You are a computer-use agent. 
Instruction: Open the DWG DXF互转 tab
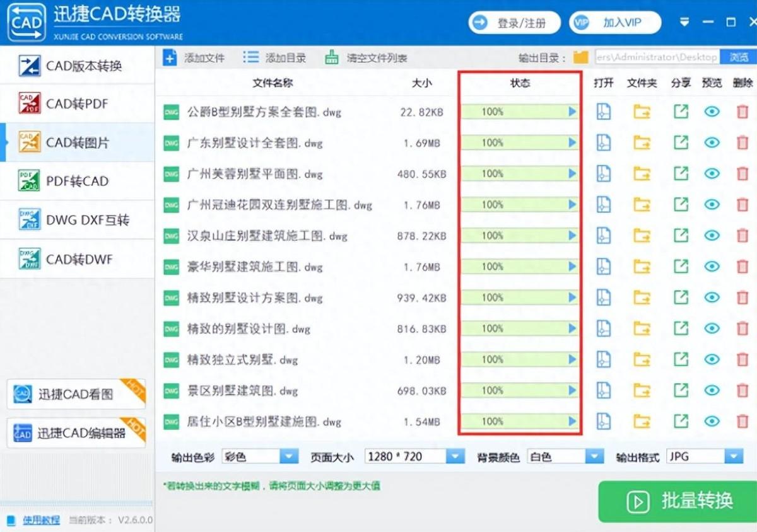pos(77,220)
